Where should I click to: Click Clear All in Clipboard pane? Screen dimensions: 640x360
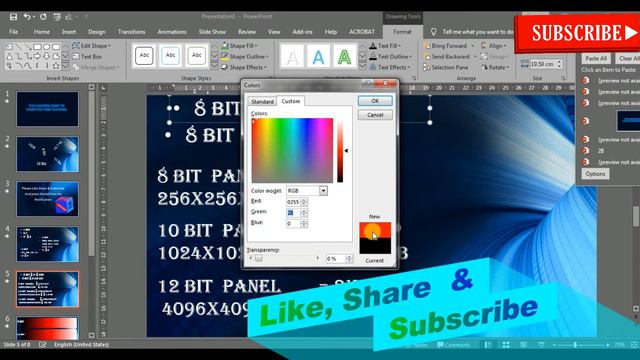(628, 58)
